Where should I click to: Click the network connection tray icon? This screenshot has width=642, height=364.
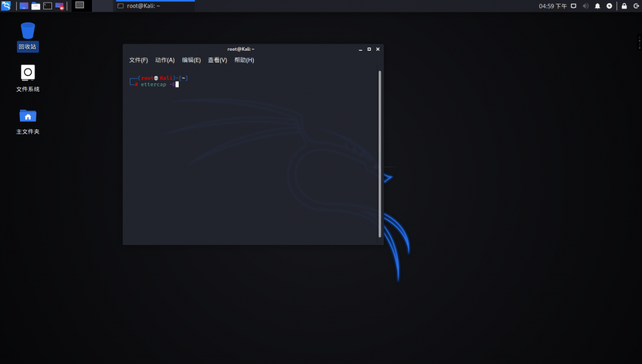[574, 6]
